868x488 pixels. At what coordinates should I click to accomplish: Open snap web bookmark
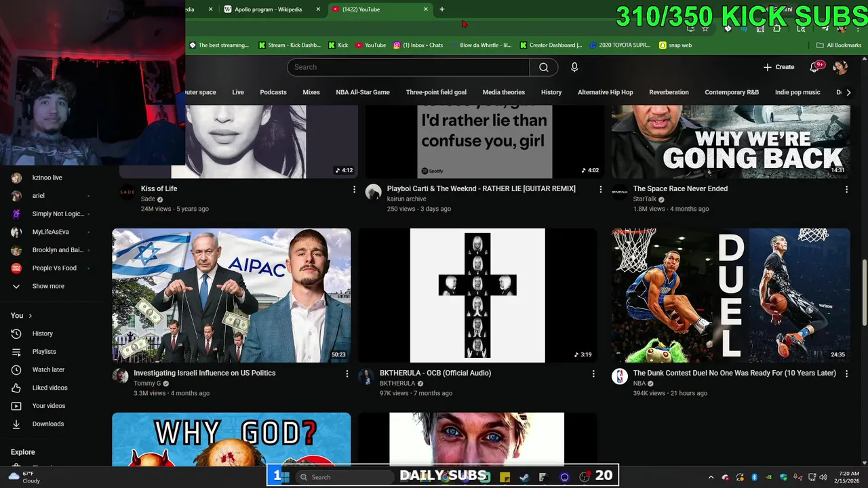tap(675, 45)
